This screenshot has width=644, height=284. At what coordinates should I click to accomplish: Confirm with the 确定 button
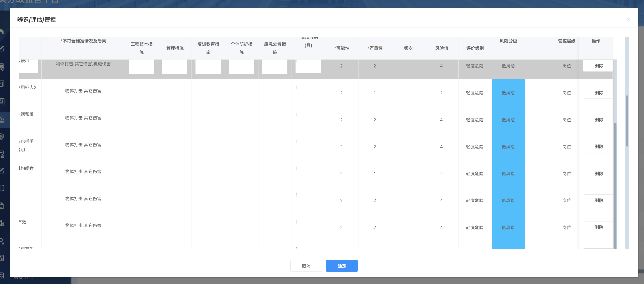point(342,266)
